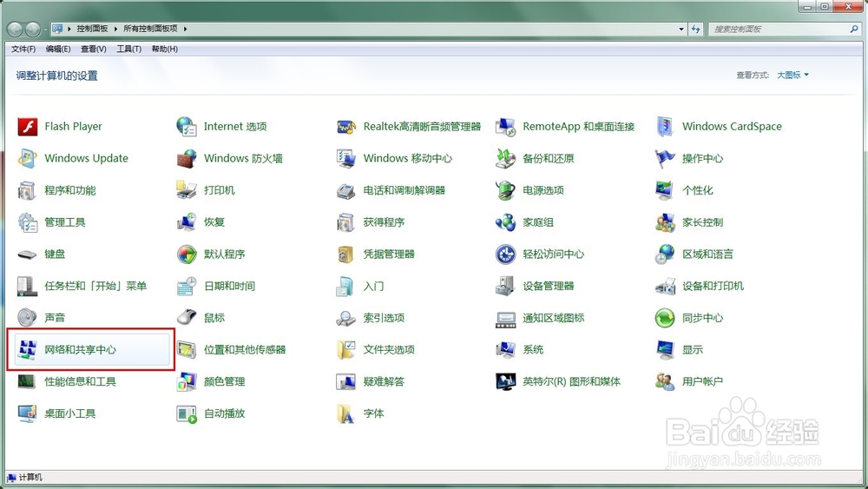Expand the address bar history dropdown arrow
The image size is (868, 489).
pos(681,29)
